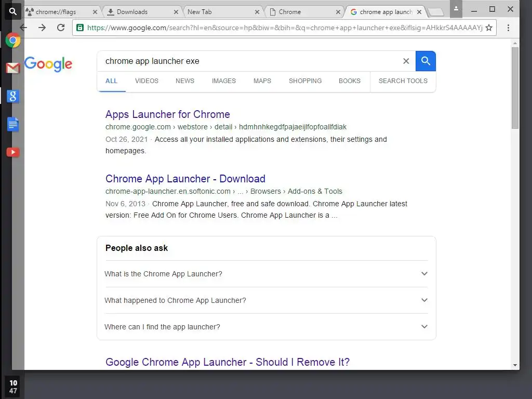Select the MAPS results filter

coord(262,81)
